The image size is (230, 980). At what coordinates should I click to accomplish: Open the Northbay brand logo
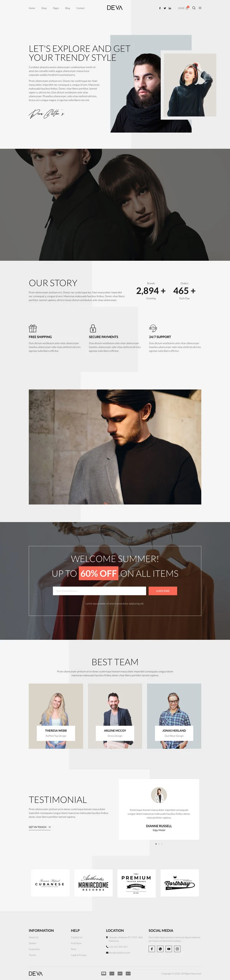point(179,883)
